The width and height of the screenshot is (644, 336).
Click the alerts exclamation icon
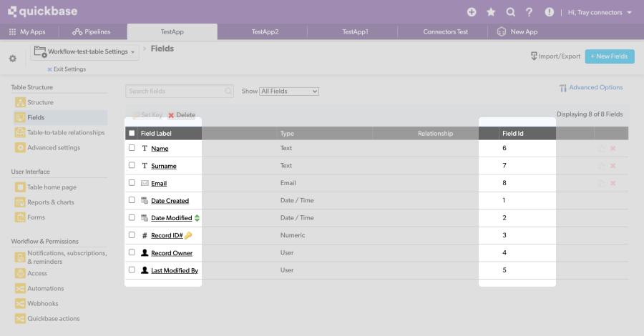(549, 12)
